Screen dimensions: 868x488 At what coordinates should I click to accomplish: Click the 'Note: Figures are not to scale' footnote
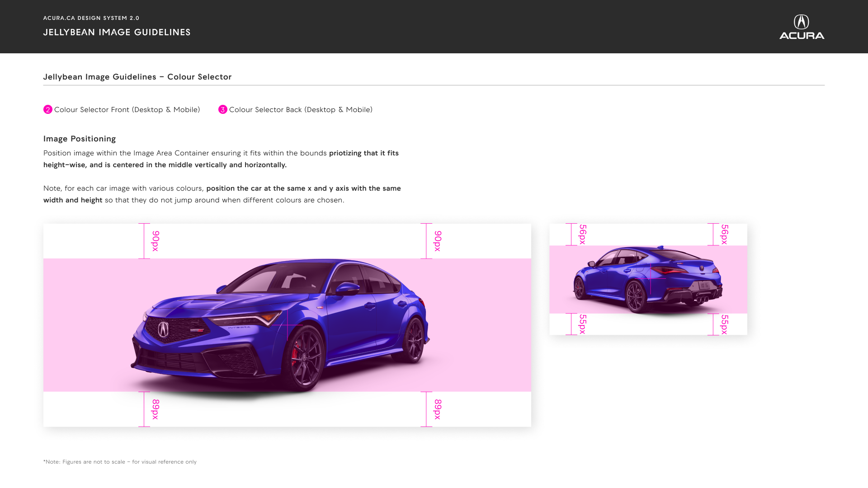[120, 462]
